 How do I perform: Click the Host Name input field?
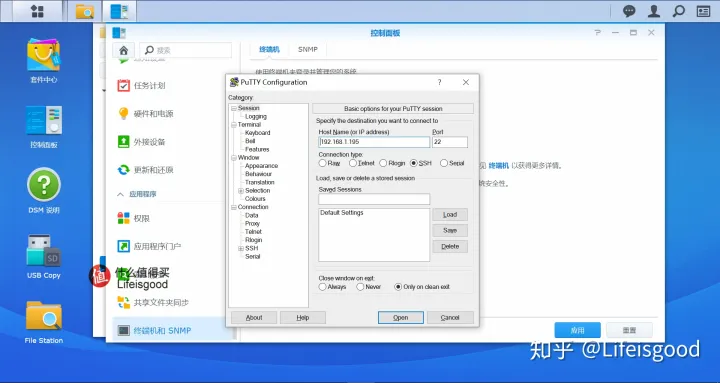click(x=374, y=142)
